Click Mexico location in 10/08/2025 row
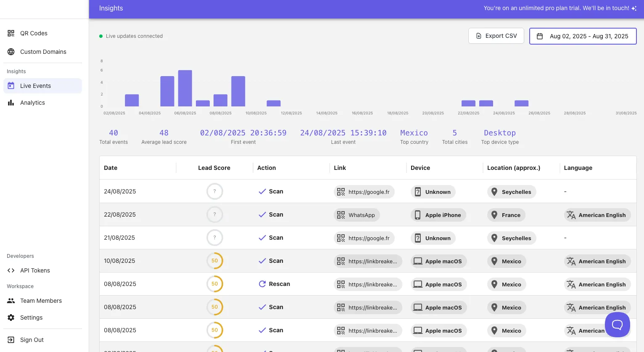 click(507, 261)
